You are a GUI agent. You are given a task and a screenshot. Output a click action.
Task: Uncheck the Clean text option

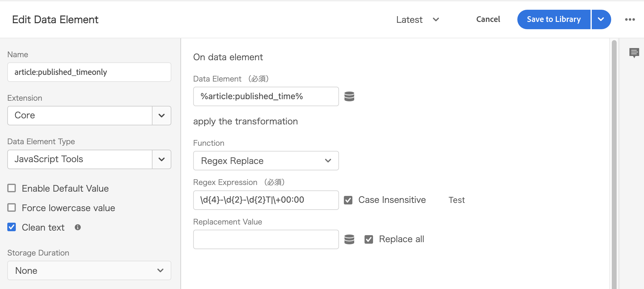click(12, 227)
